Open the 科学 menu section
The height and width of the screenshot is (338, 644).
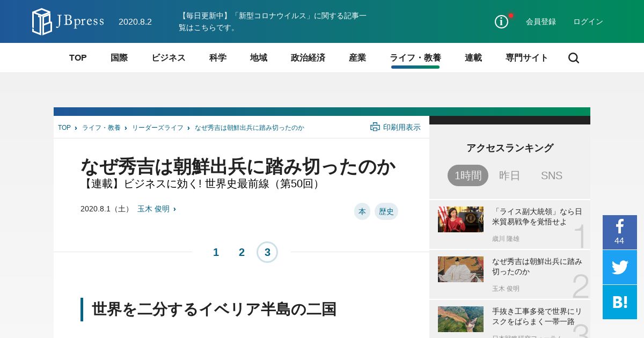click(218, 58)
